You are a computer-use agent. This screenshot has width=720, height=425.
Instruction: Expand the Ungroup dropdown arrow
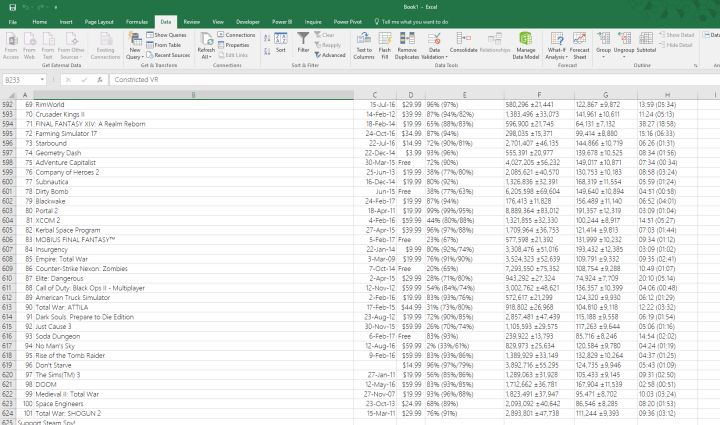coord(624,57)
